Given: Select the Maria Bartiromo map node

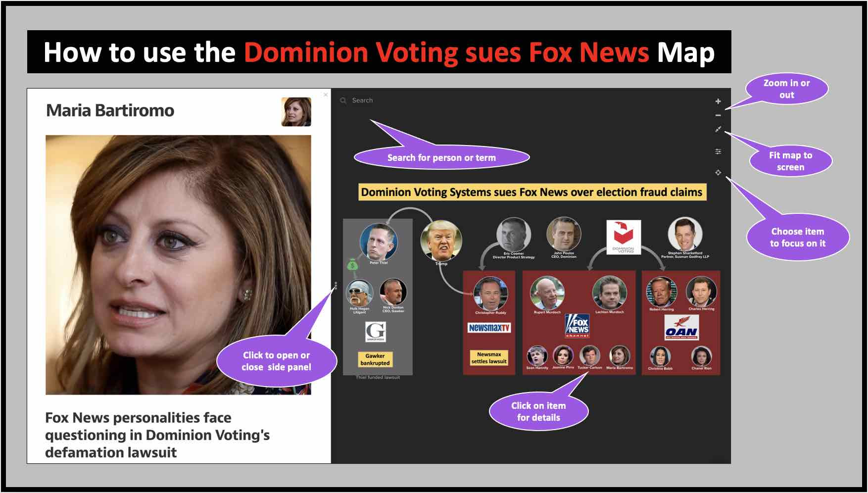Looking at the screenshot, I should click(619, 356).
